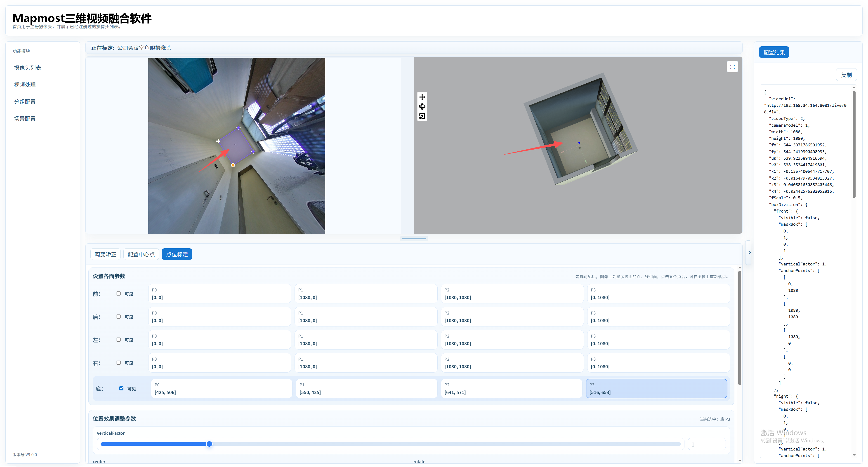Select the 后 row P1 point field
This screenshot has width=868, height=467.
coord(366,317)
